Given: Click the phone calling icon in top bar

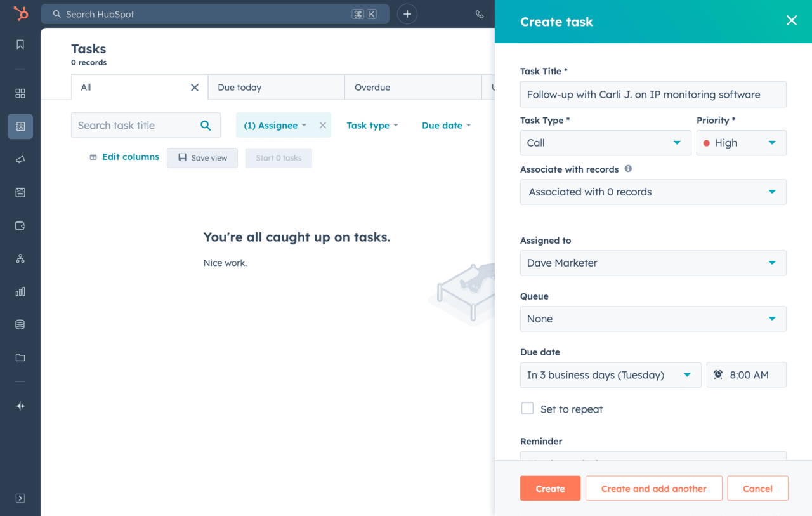Looking at the screenshot, I should point(480,14).
